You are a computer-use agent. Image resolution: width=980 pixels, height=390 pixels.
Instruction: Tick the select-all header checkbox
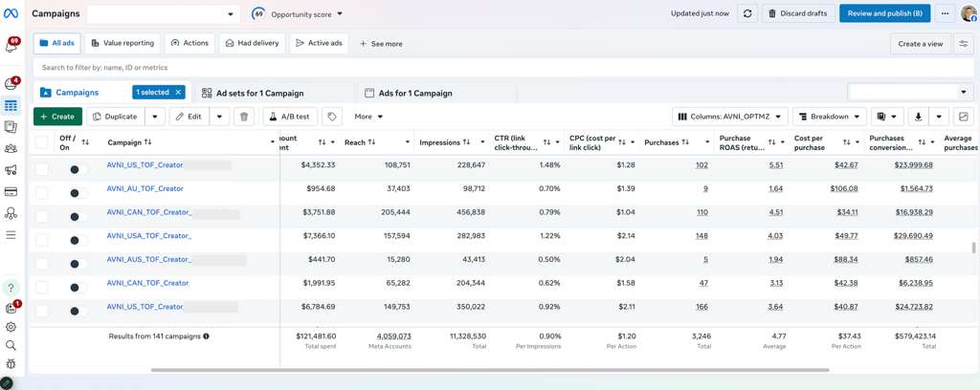pyautogui.click(x=42, y=142)
